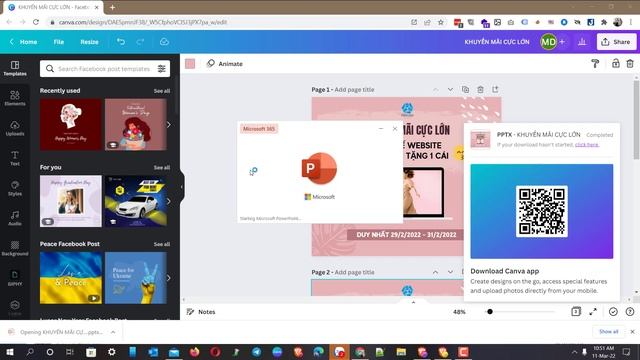Select the white car template thumbnail
The height and width of the screenshot is (360, 640).
136,201
